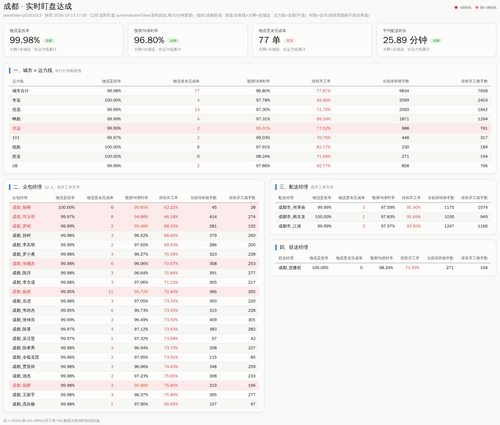Click the 379 cell in 众包经理 table
Screen dimensions: 500x425
[213, 235]
